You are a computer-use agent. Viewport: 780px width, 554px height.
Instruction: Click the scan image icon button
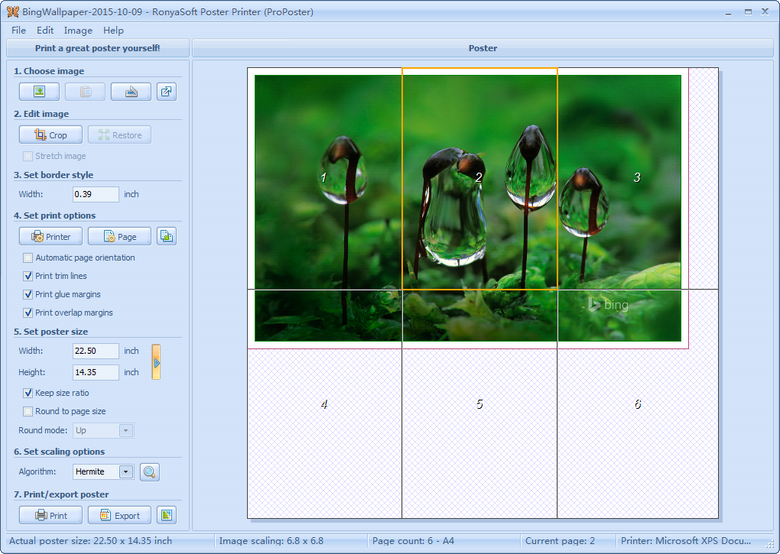click(130, 92)
